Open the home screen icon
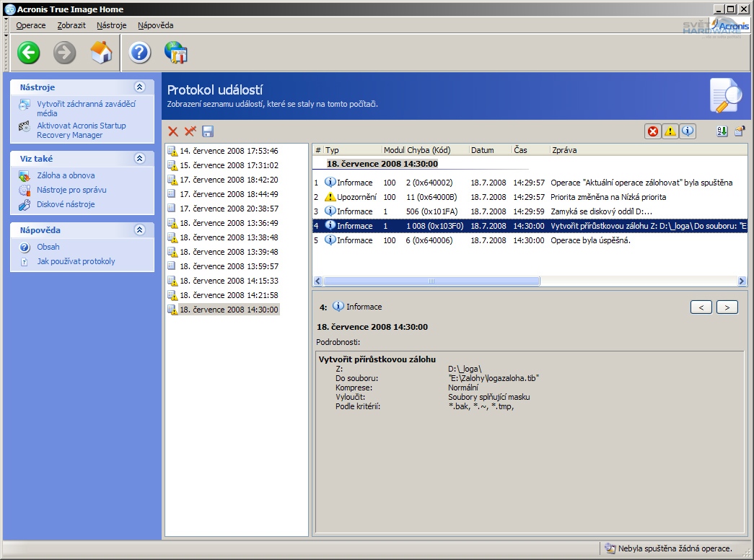The image size is (754, 560). tap(99, 52)
